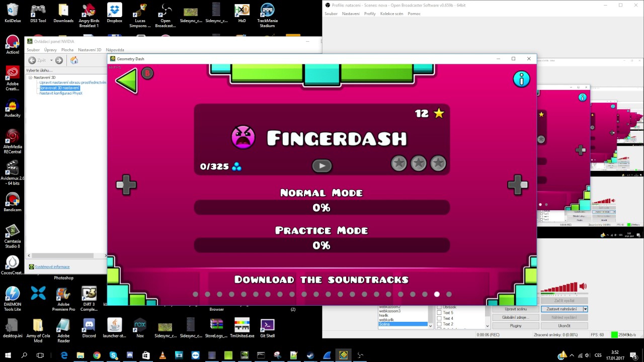Screen dimensions: 644x362
Task: Click the Download the Soundtracks link
Action: click(x=321, y=280)
